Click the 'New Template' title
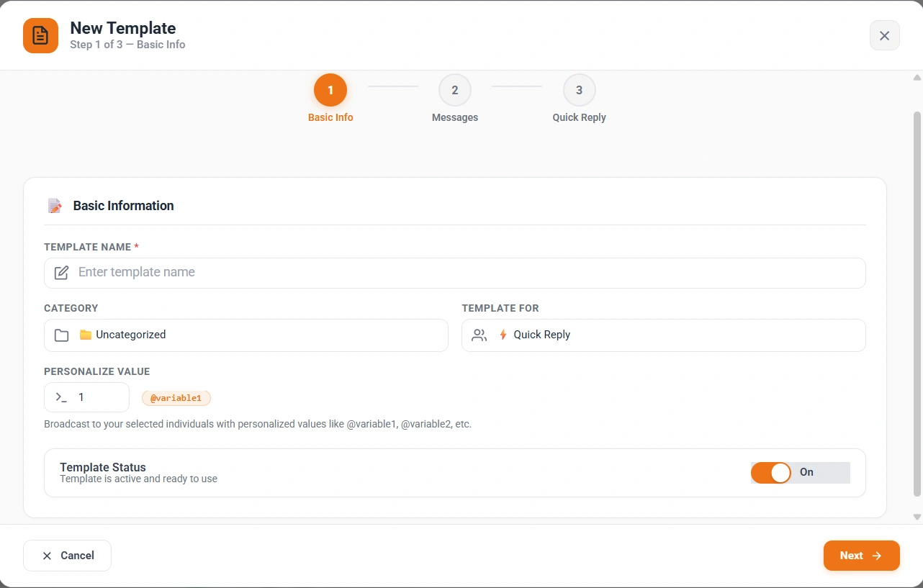Screen dimensions: 923x588 [x=123, y=28]
